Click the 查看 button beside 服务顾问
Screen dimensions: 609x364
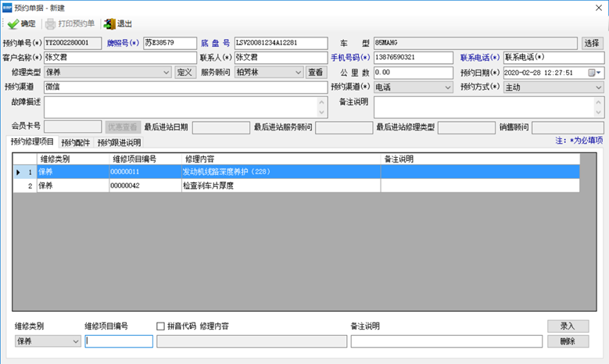[x=315, y=73]
